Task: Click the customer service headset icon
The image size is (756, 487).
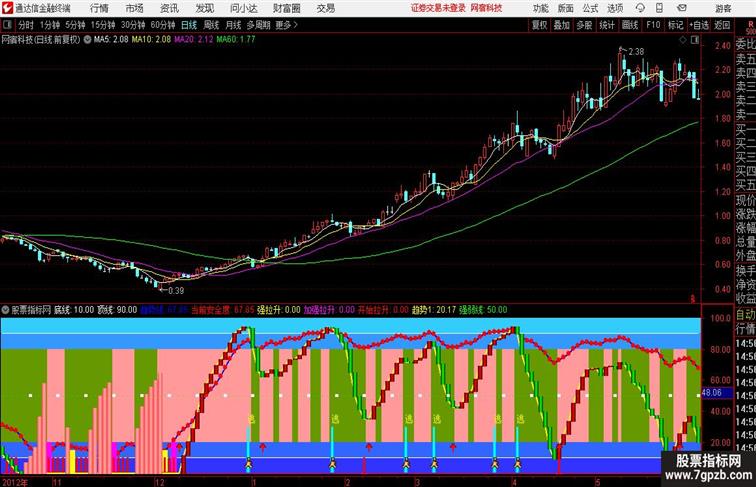Action: click(x=640, y=8)
